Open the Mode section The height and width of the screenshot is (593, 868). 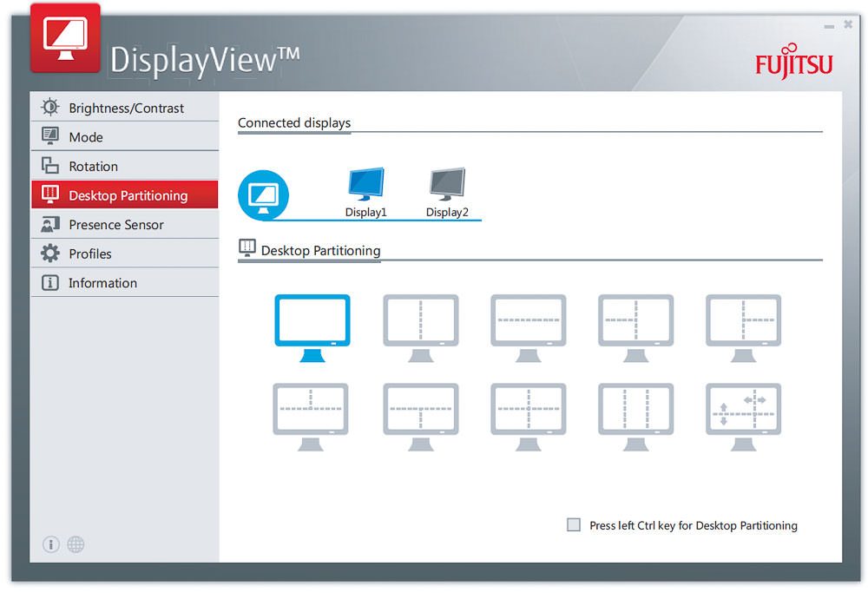(x=125, y=136)
